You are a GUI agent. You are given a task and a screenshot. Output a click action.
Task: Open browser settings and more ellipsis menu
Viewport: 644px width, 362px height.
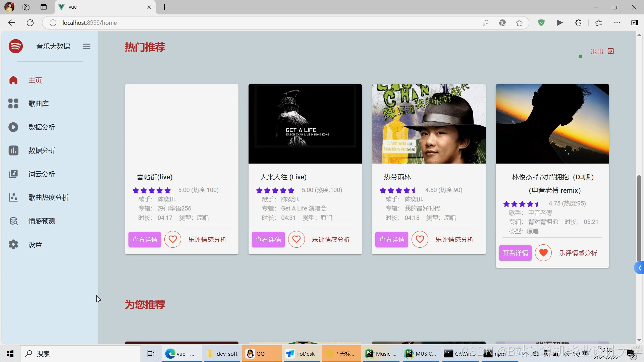click(x=617, y=23)
